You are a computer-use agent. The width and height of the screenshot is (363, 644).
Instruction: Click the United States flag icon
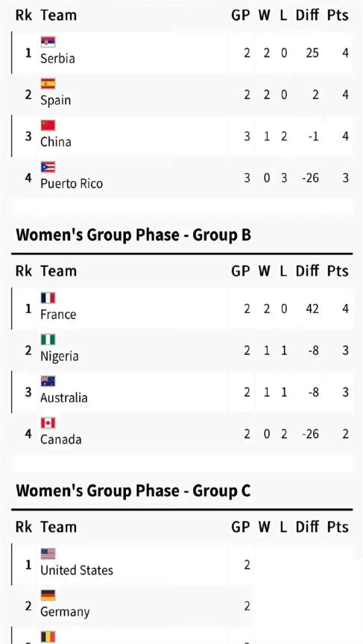48,554
